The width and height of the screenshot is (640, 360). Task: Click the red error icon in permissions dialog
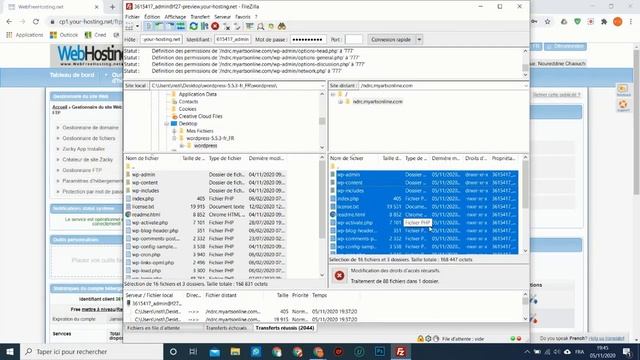(x=339, y=276)
